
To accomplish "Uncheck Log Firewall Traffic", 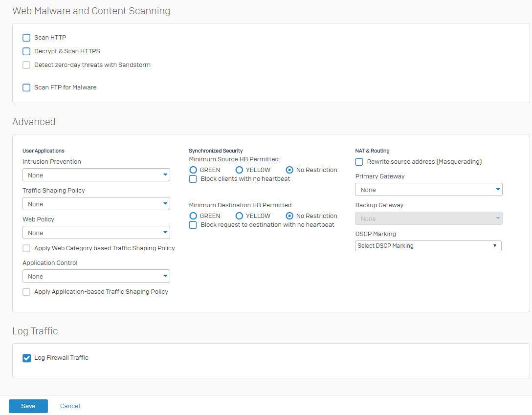I will click(x=26, y=358).
